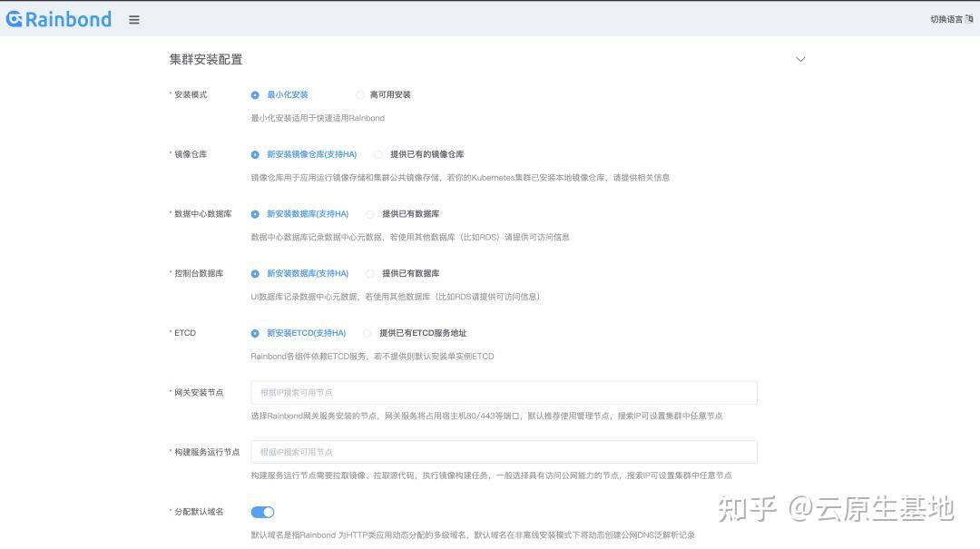Select the 最小化安装 radio option

click(253, 94)
